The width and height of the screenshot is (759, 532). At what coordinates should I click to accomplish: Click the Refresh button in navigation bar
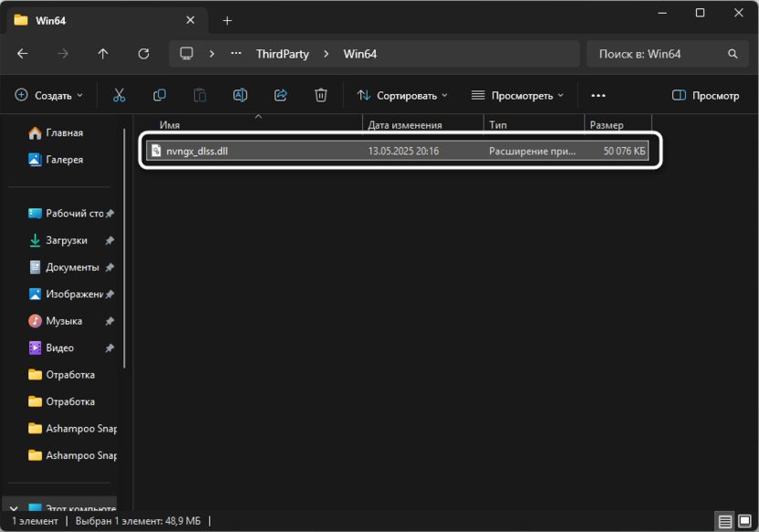pos(143,54)
